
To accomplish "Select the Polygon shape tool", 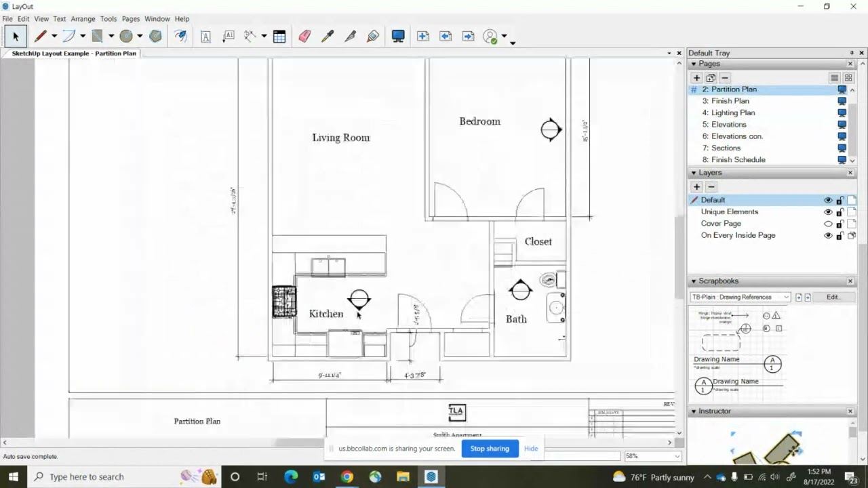I will 155,37.
